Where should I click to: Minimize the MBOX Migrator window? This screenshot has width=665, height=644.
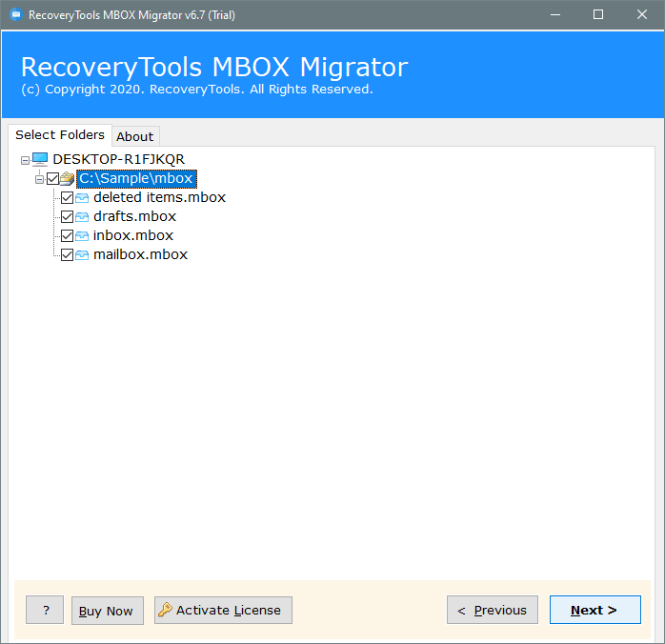pos(555,15)
